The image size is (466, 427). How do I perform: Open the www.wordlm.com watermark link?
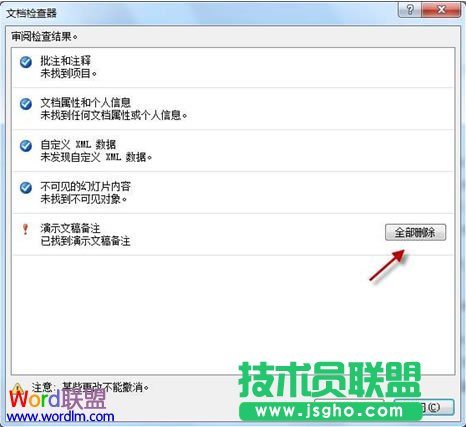click(x=60, y=417)
